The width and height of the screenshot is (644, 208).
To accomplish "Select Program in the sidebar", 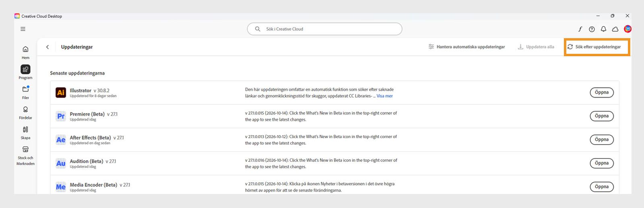I will coord(25,72).
